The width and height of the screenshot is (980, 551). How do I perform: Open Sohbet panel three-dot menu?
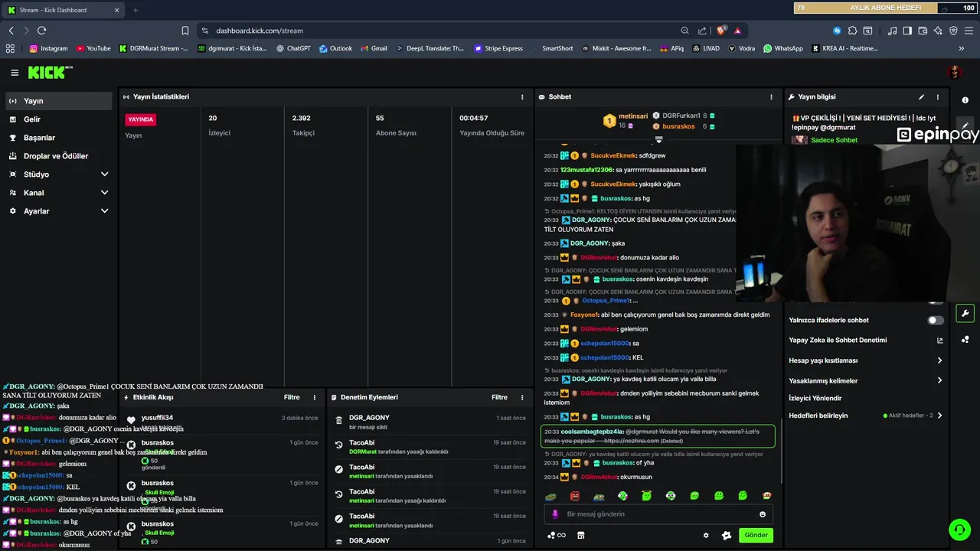(x=771, y=97)
